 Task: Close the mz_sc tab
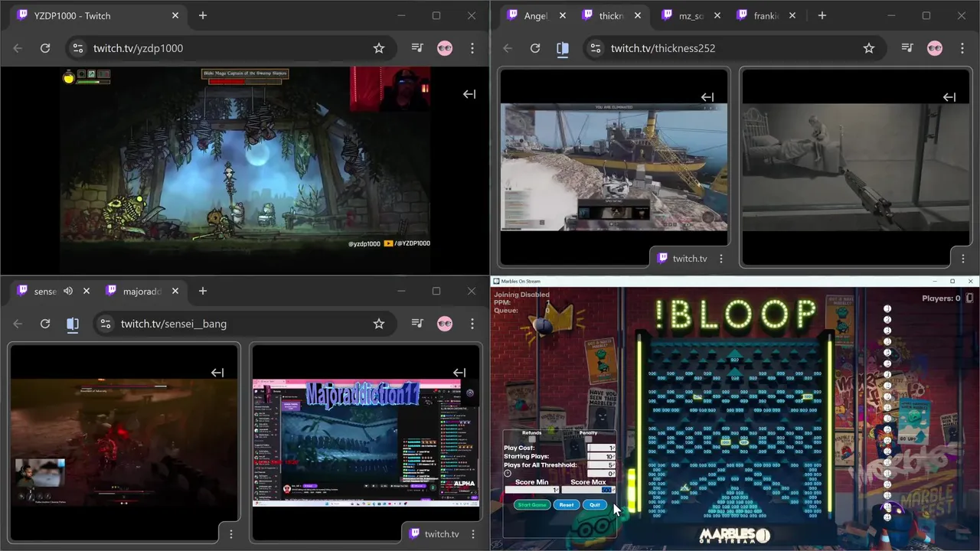point(717,15)
